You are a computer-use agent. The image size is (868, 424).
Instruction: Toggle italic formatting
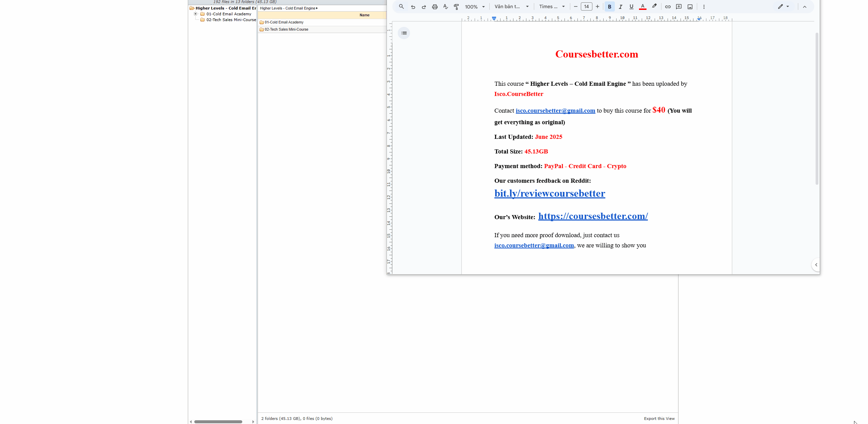[x=620, y=7]
